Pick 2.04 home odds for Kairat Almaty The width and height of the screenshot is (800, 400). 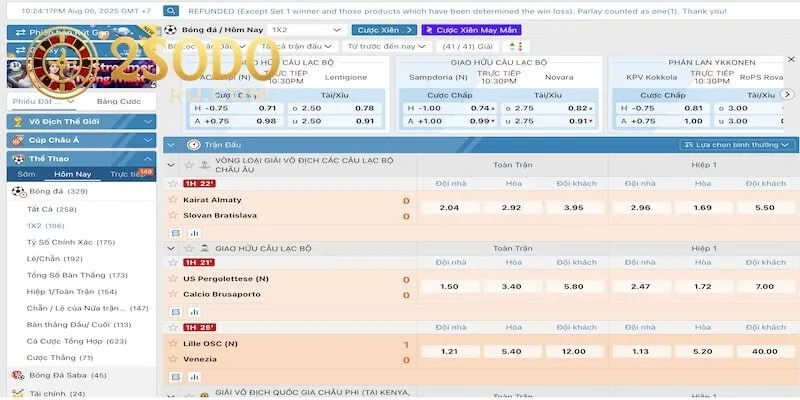pos(449,207)
